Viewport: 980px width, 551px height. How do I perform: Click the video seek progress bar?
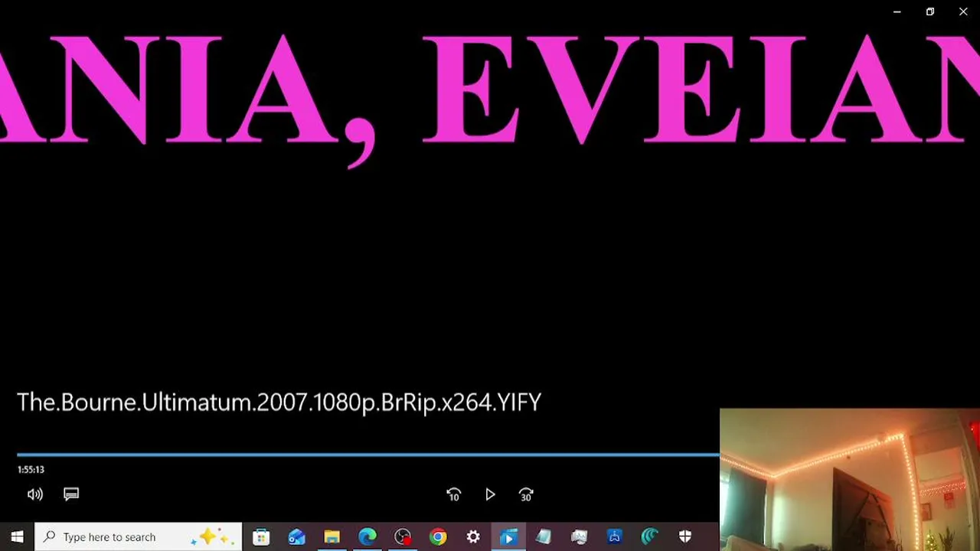click(367, 455)
